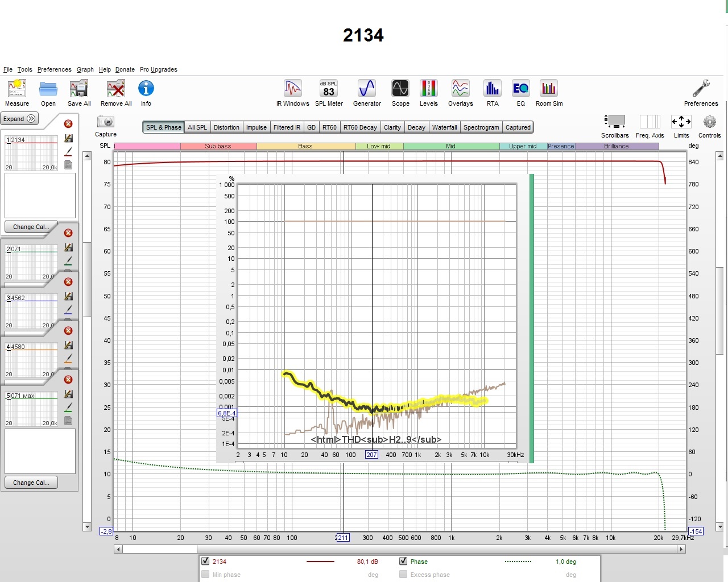Image resolution: width=728 pixels, height=582 pixels.
Task: Save measurement 3 4562 via disk icon
Action: pos(68,296)
